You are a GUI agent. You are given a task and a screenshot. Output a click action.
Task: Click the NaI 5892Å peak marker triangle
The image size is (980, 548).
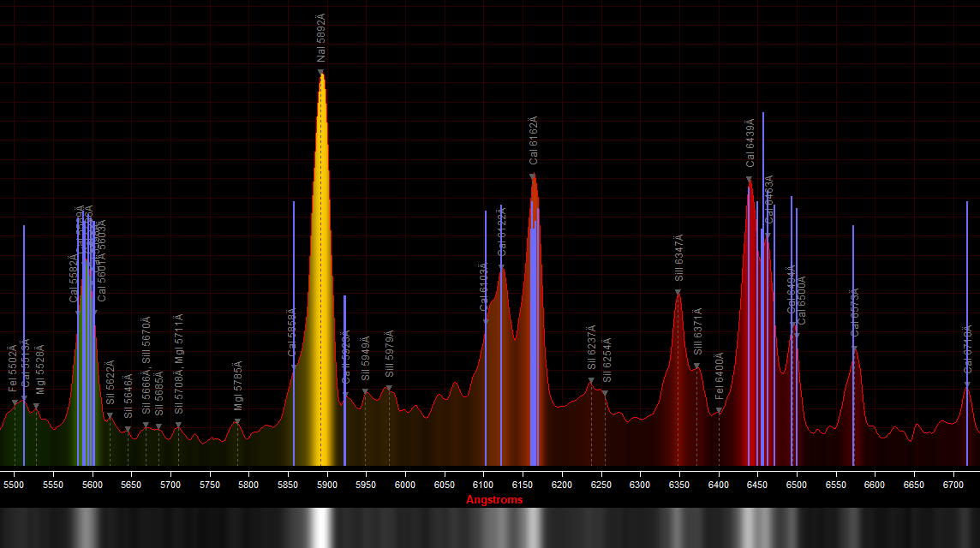click(x=321, y=72)
